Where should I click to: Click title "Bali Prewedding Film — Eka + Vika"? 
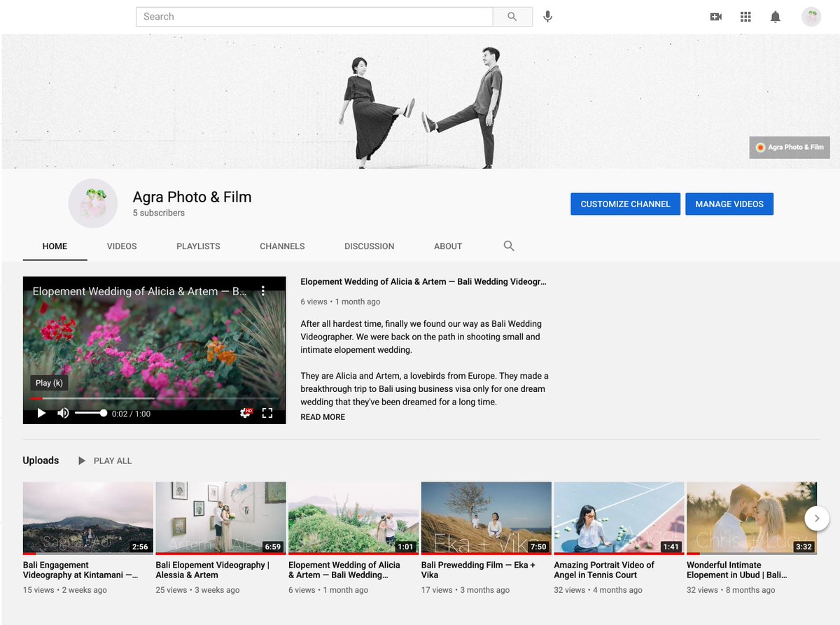pyautogui.click(x=478, y=570)
